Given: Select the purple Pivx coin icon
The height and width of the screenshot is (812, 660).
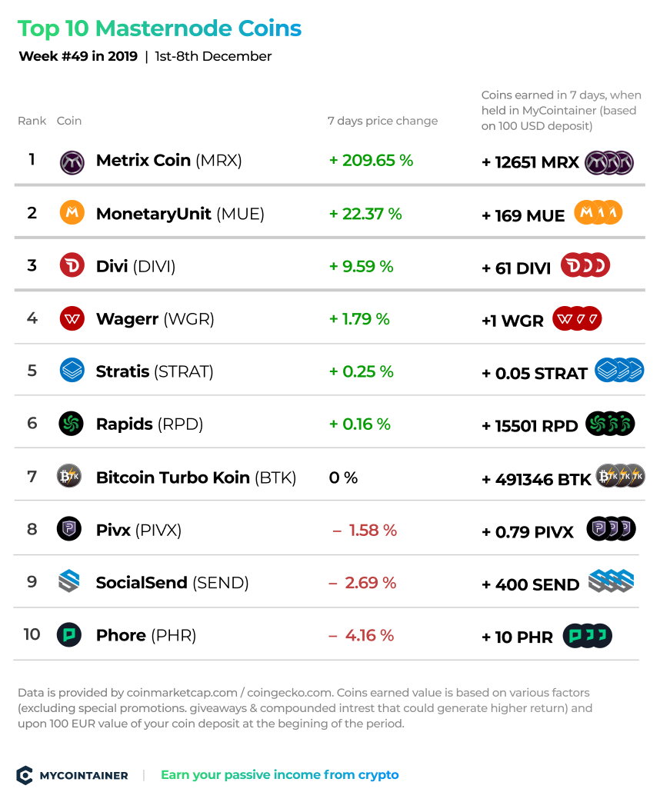Looking at the screenshot, I should pos(69,529).
